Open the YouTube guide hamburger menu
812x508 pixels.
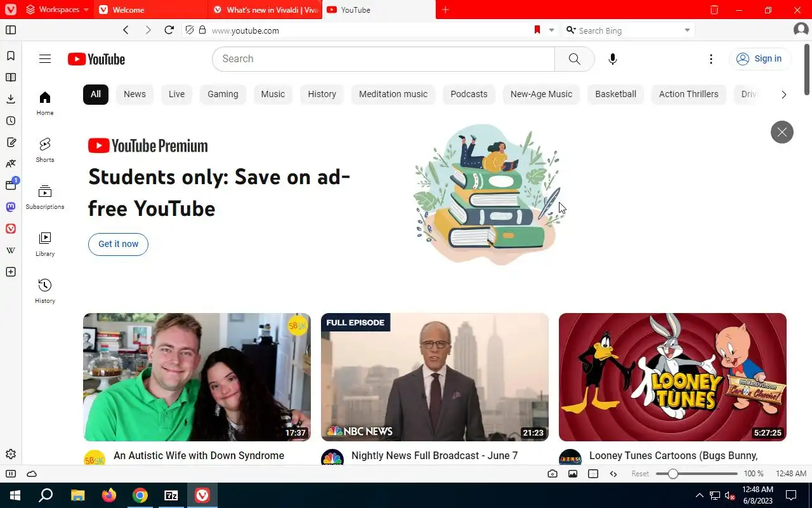coord(45,58)
